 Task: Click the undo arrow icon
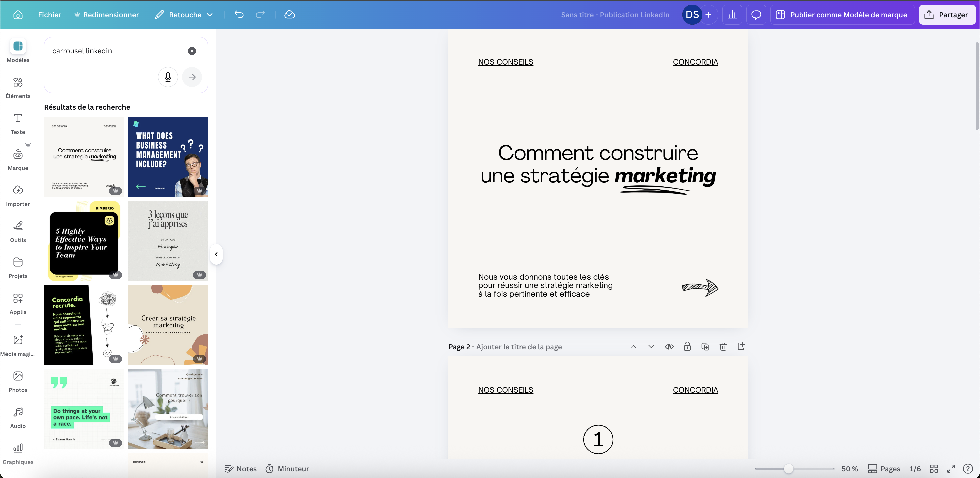click(x=239, y=14)
